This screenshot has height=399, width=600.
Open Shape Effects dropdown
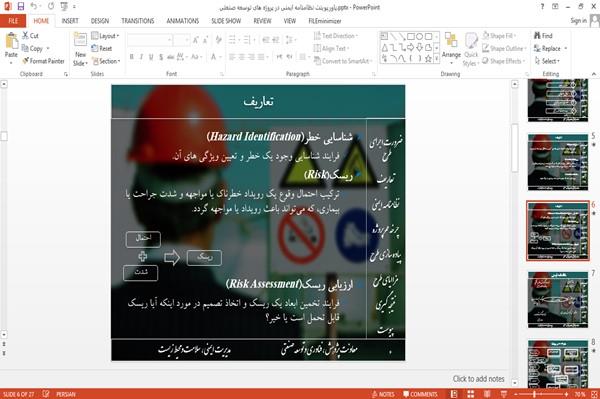(x=504, y=61)
